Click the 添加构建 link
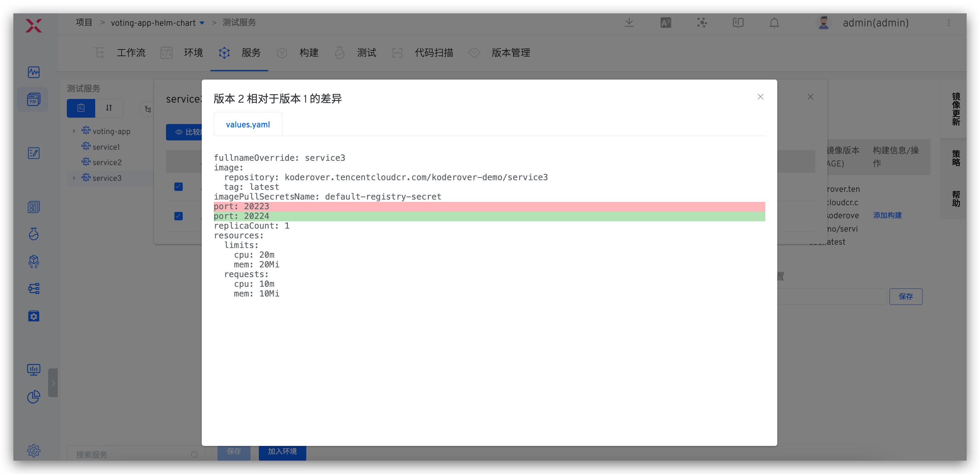 tap(887, 216)
